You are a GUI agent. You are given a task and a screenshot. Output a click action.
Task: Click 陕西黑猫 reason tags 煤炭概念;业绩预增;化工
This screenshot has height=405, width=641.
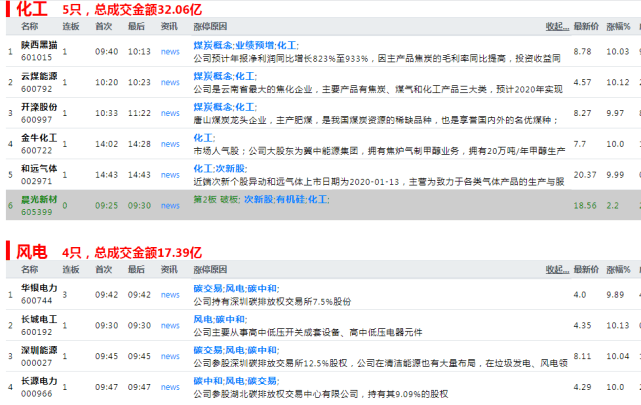click(x=246, y=45)
